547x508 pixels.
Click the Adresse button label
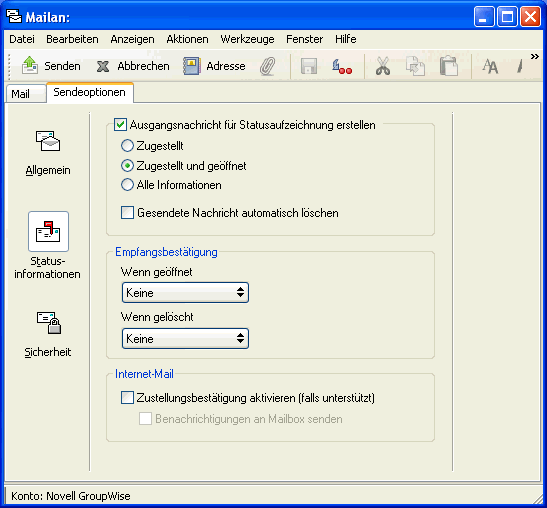[226, 66]
